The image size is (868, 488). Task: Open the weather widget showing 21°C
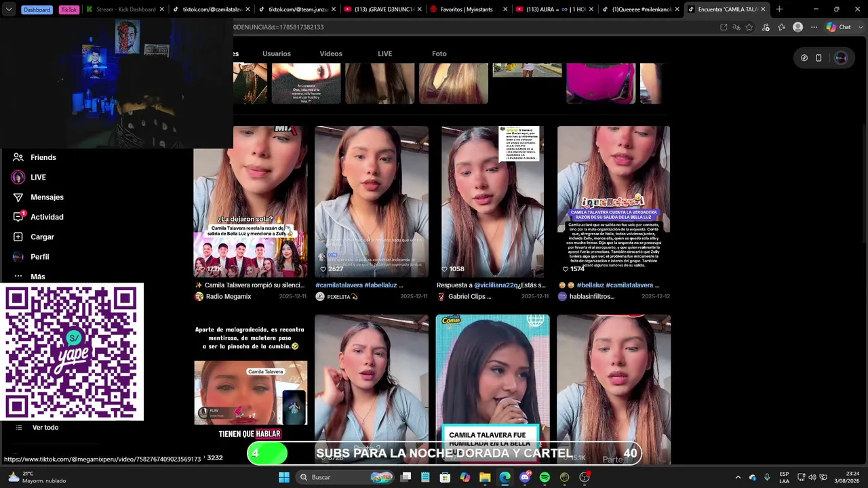pyautogui.click(x=37, y=477)
